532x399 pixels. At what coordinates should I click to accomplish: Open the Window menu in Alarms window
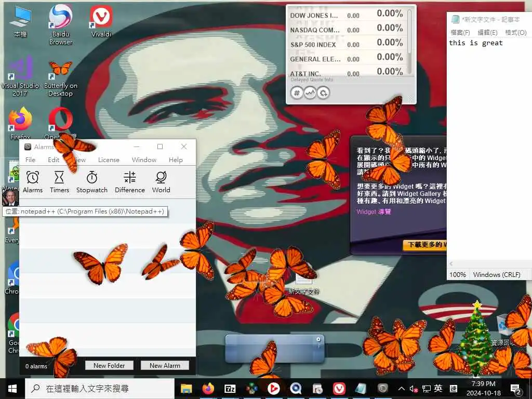pos(144,159)
